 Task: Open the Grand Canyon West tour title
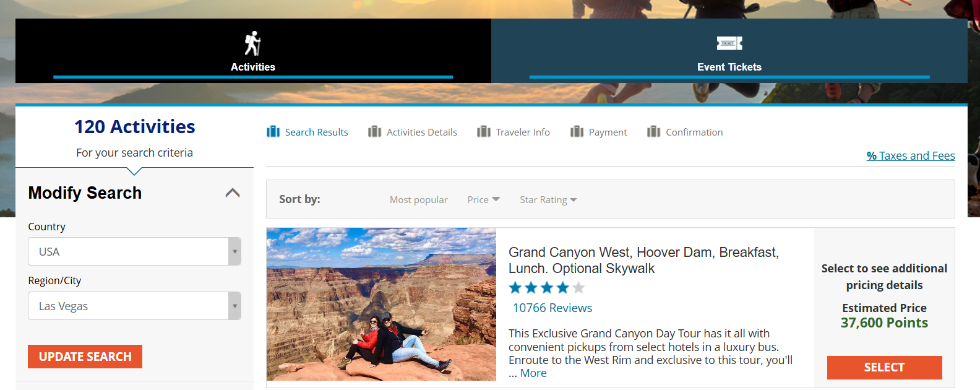pos(643,260)
